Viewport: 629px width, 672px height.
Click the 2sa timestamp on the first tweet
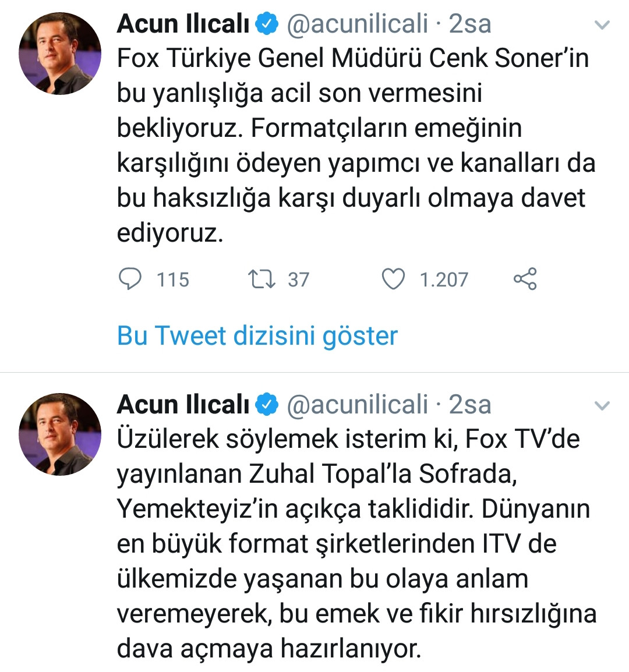471,24
